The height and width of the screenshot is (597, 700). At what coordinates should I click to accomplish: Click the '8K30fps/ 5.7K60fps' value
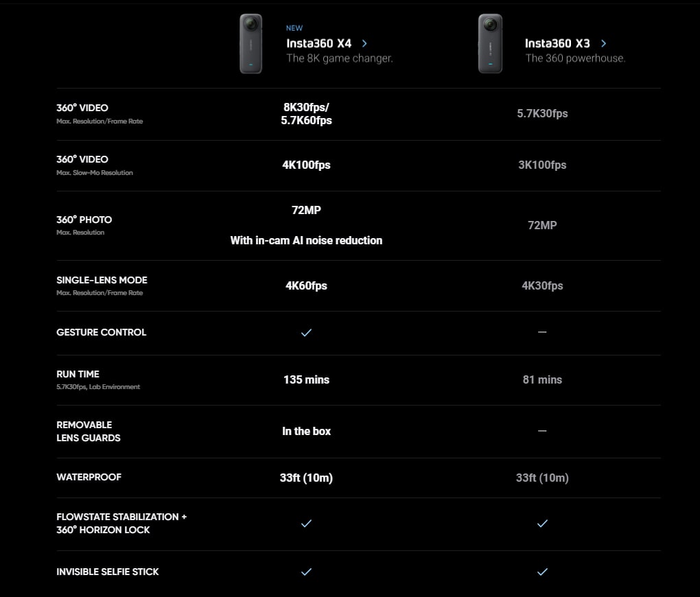[306, 114]
